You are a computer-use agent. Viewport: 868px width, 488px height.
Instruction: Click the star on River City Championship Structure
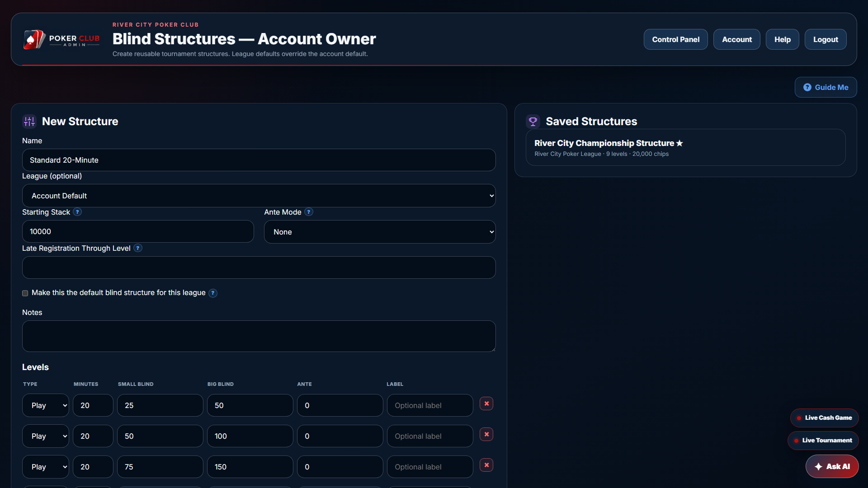coord(679,143)
